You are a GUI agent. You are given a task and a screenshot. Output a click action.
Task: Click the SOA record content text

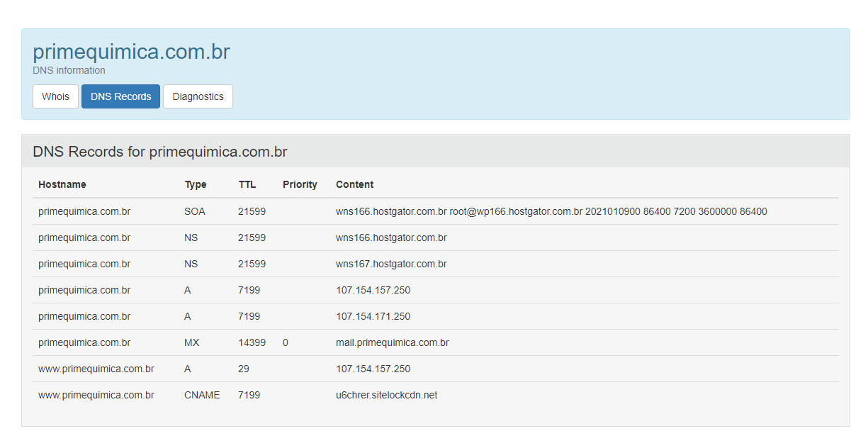(551, 211)
